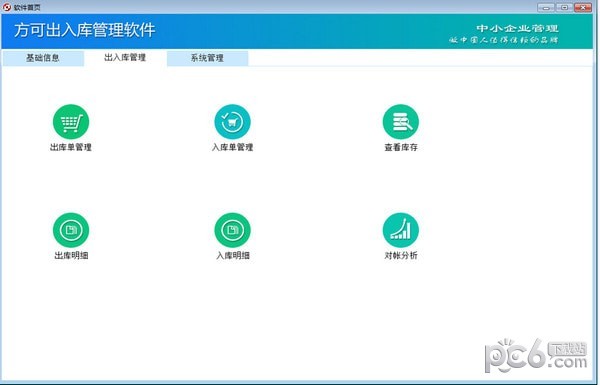Click the 中小企业管理 header text
The image size is (600, 385).
point(517,28)
